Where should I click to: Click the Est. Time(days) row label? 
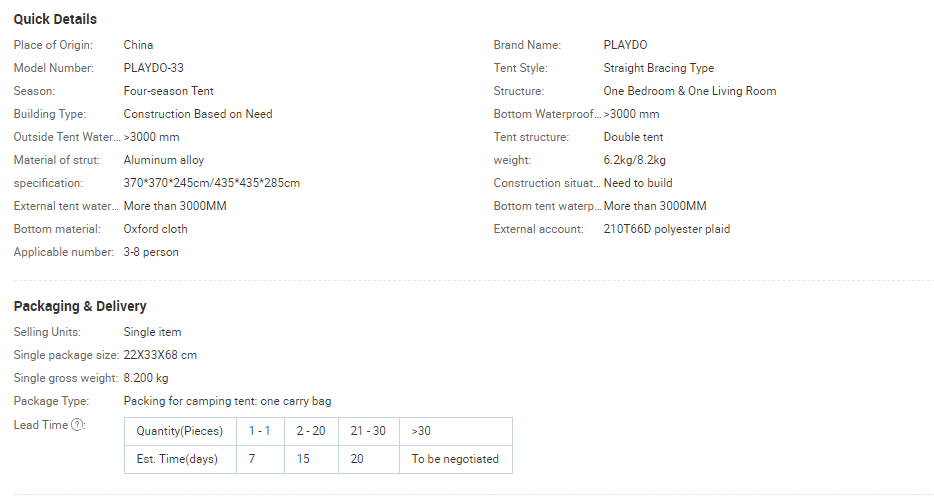[180, 460]
